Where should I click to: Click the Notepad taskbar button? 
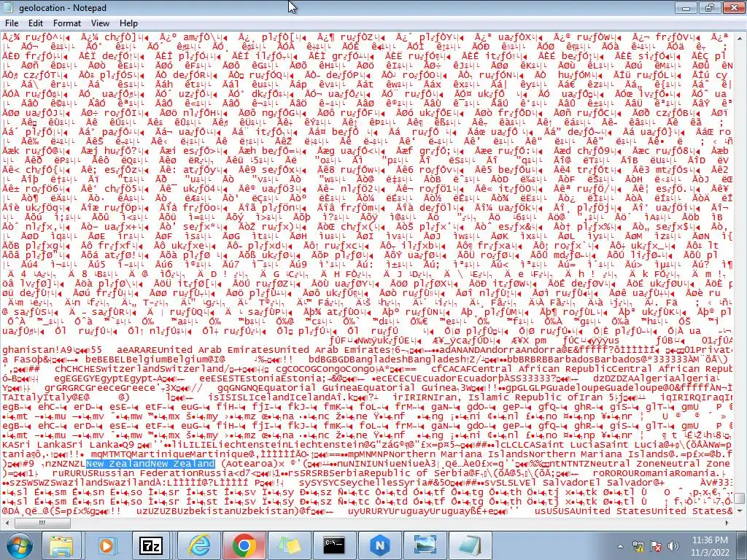(471, 545)
